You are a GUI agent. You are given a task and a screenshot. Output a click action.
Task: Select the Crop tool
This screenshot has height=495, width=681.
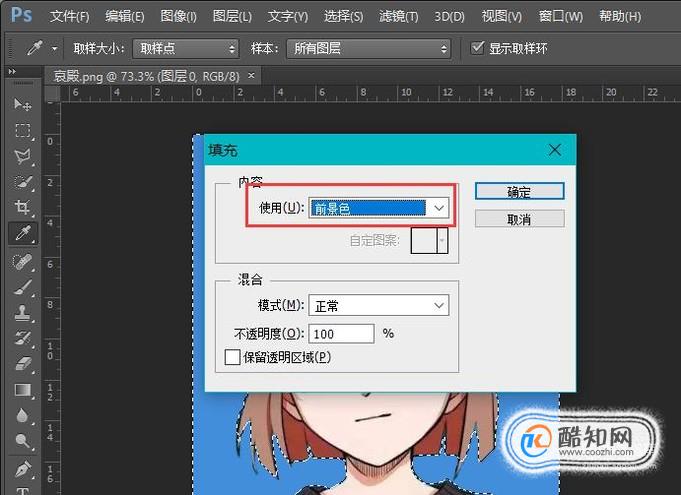(23, 208)
